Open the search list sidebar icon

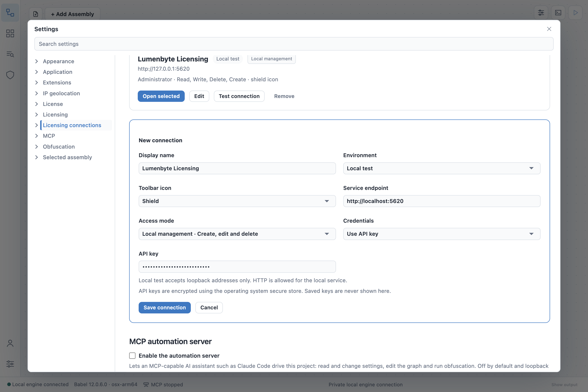pyautogui.click(x=10, y=54)
